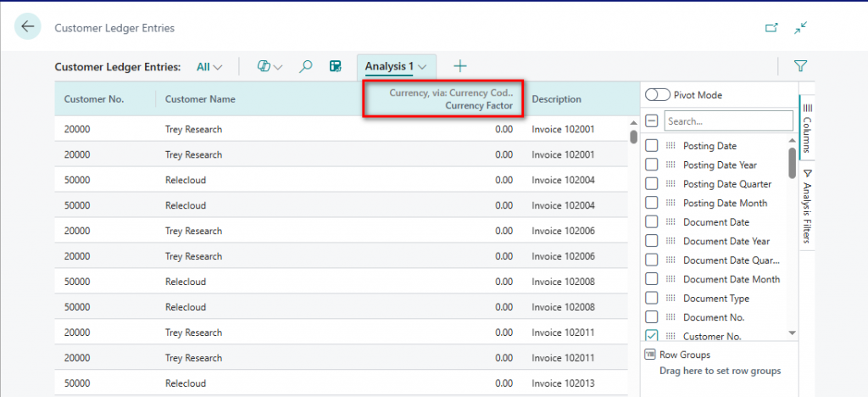The height and width of the screenshot is (397, 868).
Task: Select the Columns side tab
Action: [807, 127]
